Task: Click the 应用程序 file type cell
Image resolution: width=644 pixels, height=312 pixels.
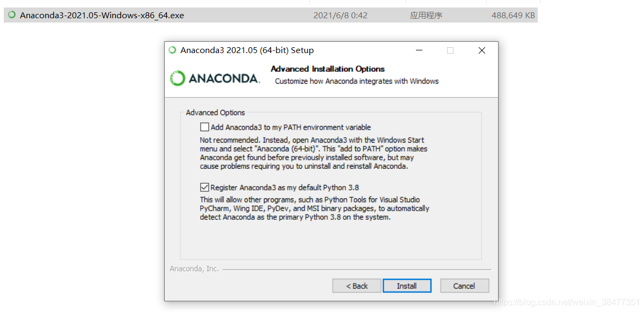Action: point(426,16)
